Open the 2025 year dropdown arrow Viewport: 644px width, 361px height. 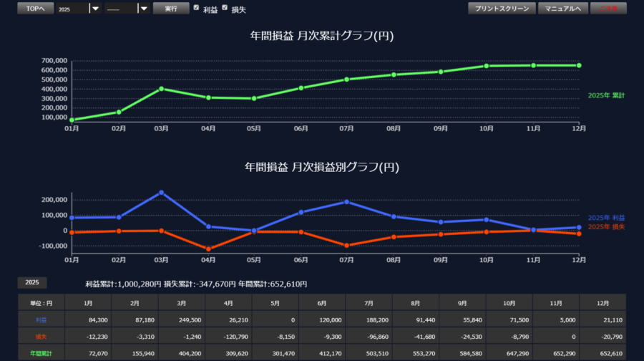click(95, 9)
